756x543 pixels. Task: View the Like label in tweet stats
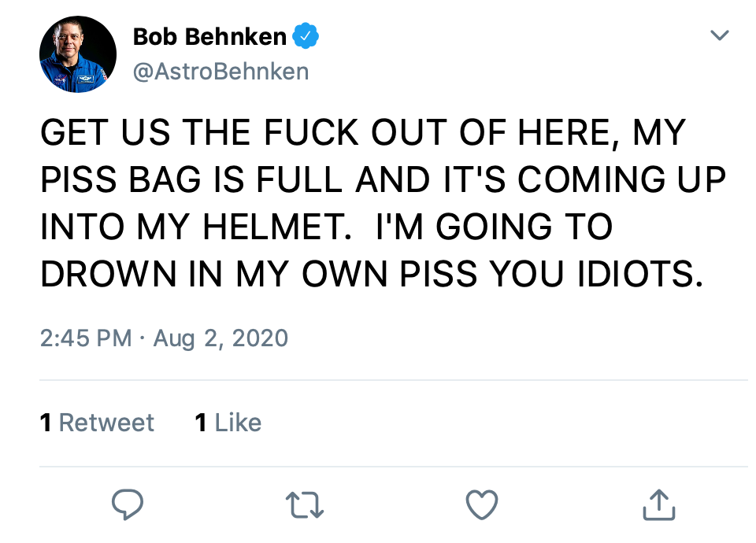tap(238, 423)
